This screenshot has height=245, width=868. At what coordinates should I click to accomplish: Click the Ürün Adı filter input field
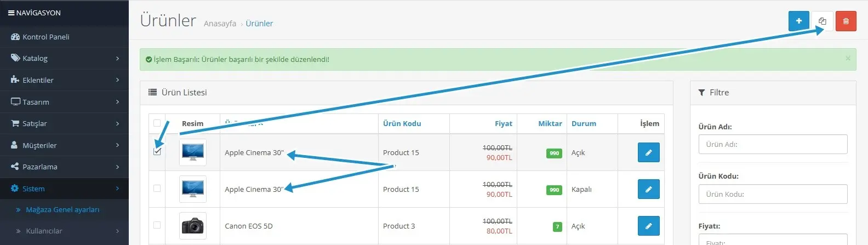coord(773,144)
